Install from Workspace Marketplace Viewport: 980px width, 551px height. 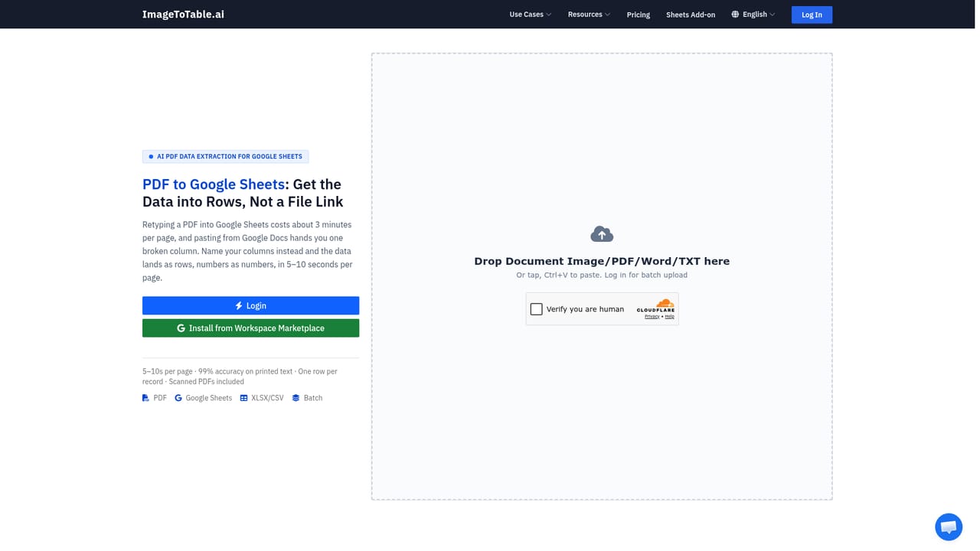click(250, 328)
